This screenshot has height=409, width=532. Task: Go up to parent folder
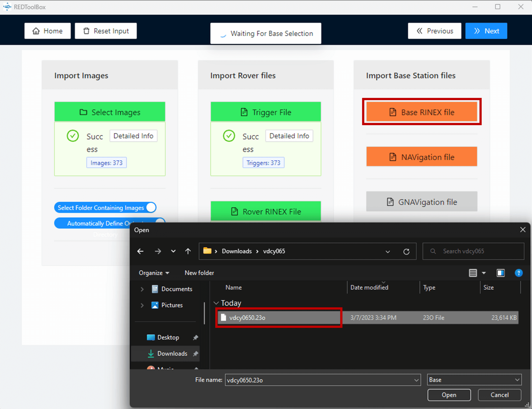tap(188, 251)
